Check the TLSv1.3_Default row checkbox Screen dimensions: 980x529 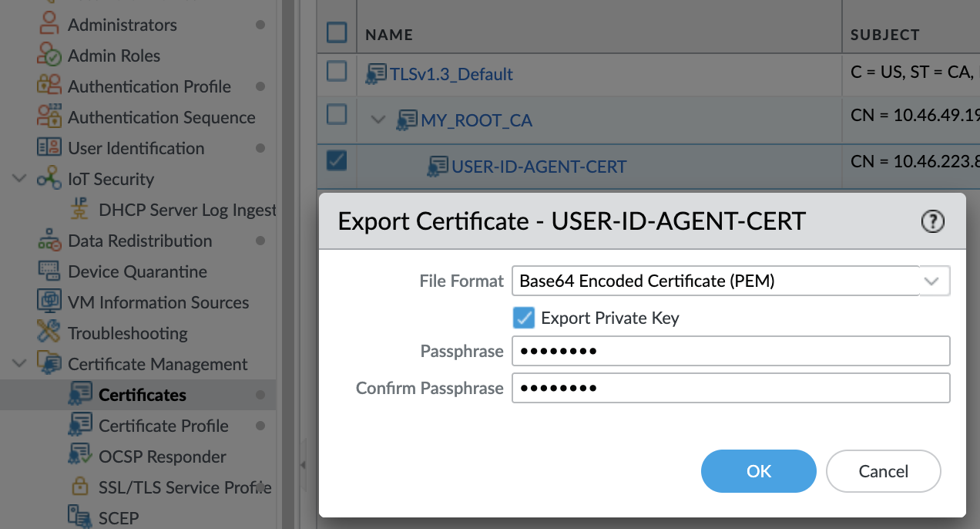pos(336,71)
